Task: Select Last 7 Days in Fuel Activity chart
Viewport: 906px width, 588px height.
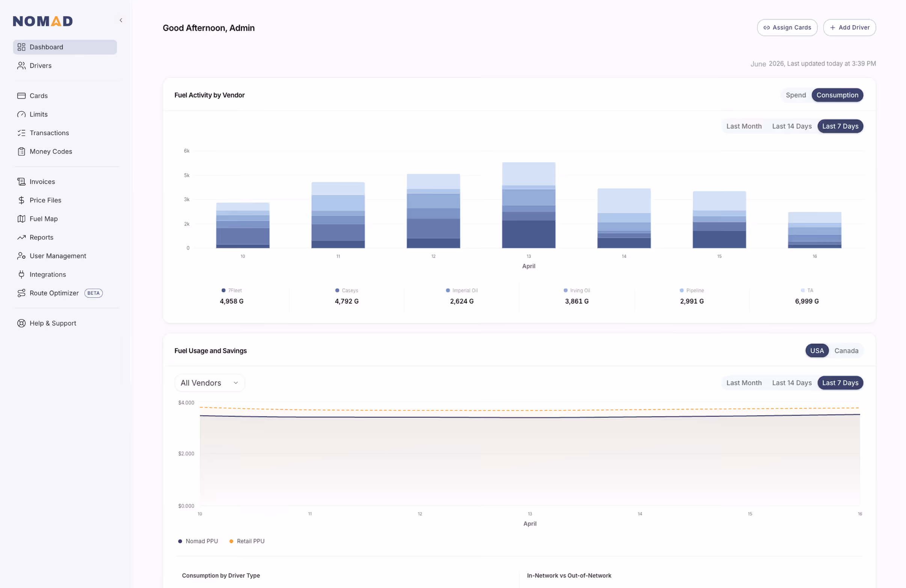Action: click(840, 127)
